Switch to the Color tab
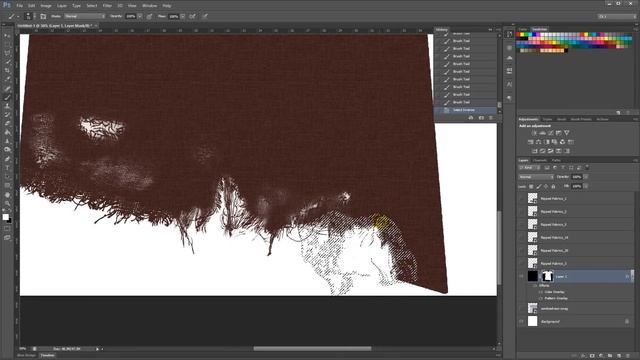Screen dimensions: 640x360 pos(523,29)
